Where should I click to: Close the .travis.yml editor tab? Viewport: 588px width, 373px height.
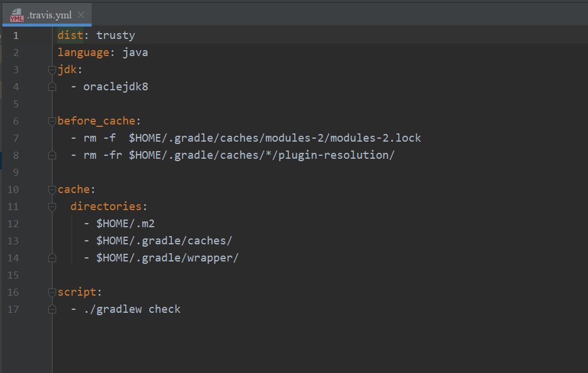(x=81, y=15)
